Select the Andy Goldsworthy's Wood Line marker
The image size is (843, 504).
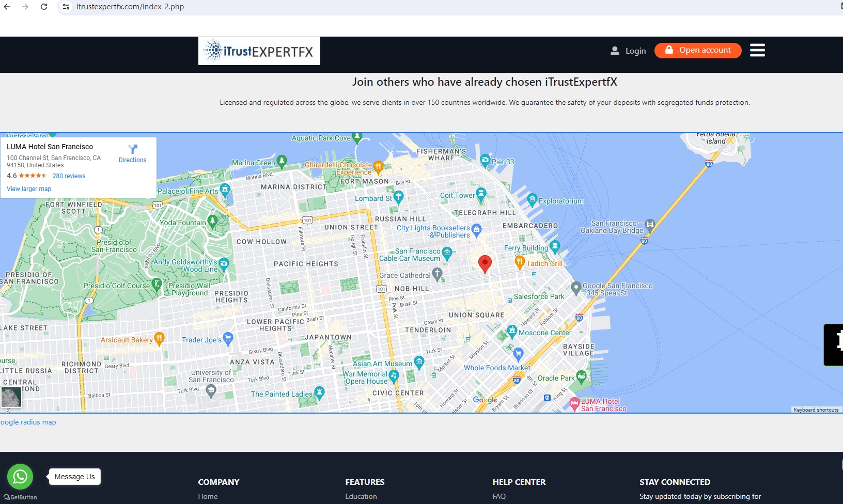pyautogui.click(x=224, y=264)
